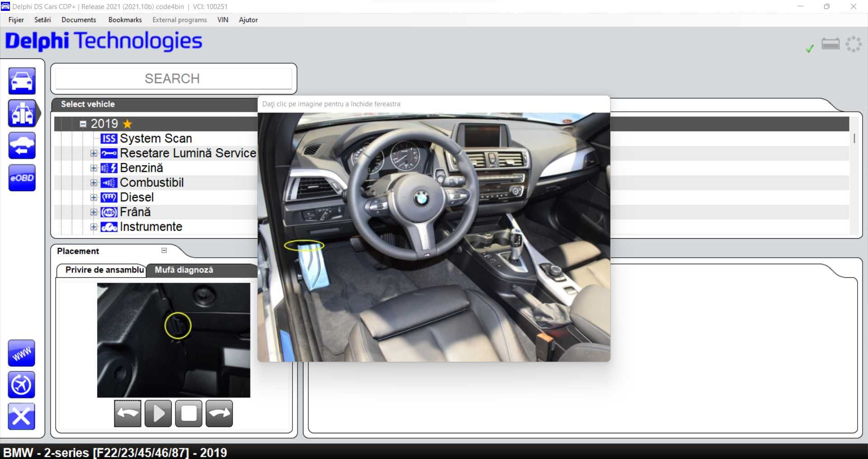Expand the Combustibil node

click(x=94, y=183)
